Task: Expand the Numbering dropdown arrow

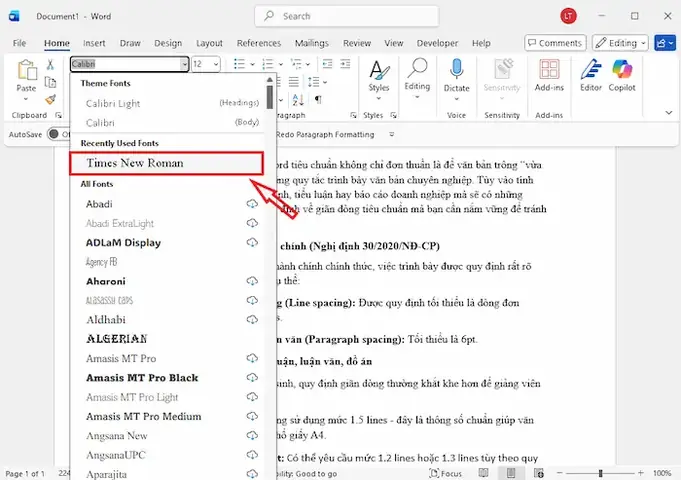Action: [x=281, y=64]
